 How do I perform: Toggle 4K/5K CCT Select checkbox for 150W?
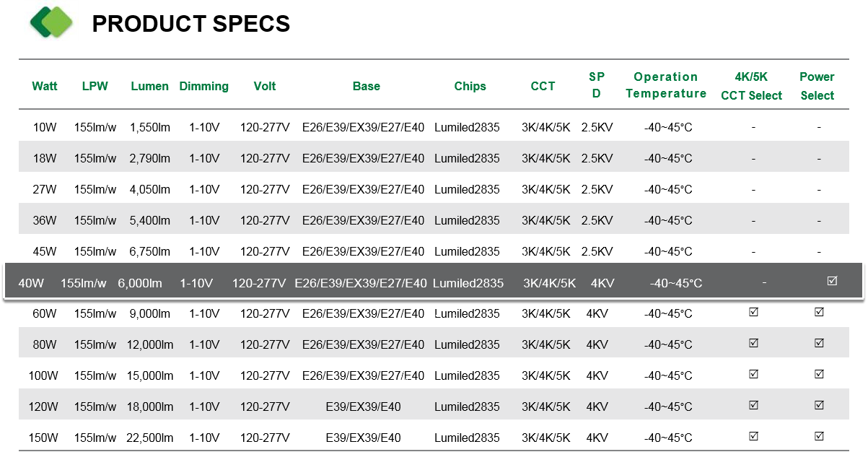[x=753, y=437]
